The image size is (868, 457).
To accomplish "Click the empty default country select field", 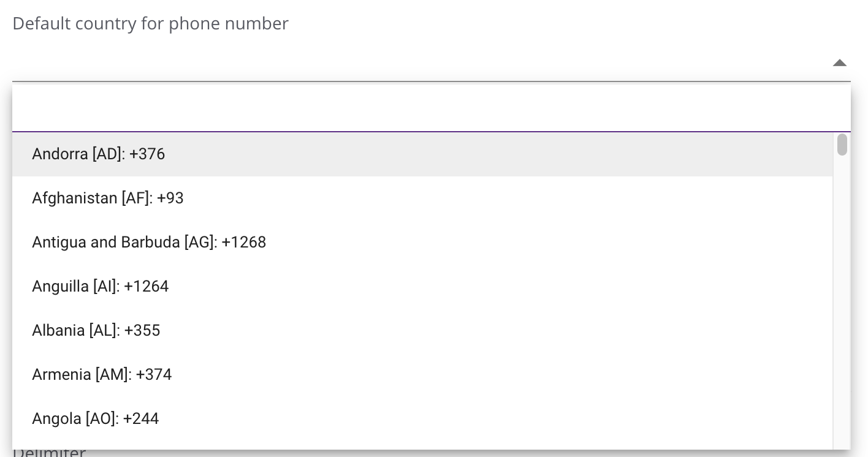I will [x=417, y=62].
